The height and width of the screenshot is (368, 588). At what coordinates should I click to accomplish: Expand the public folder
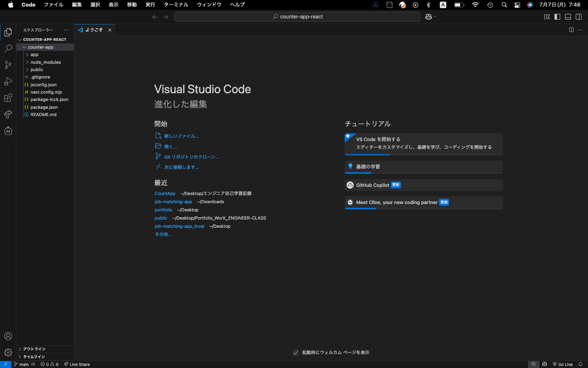click(x=45, y=70)
